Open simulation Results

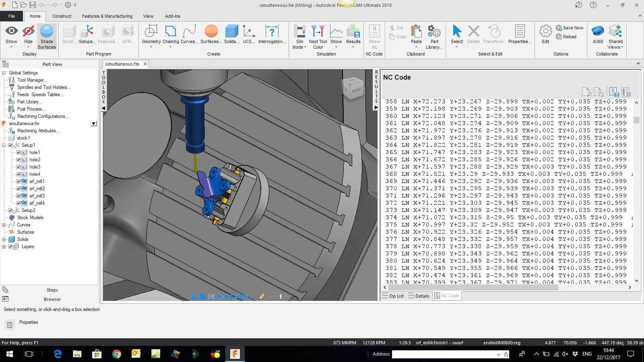(353, 36)
